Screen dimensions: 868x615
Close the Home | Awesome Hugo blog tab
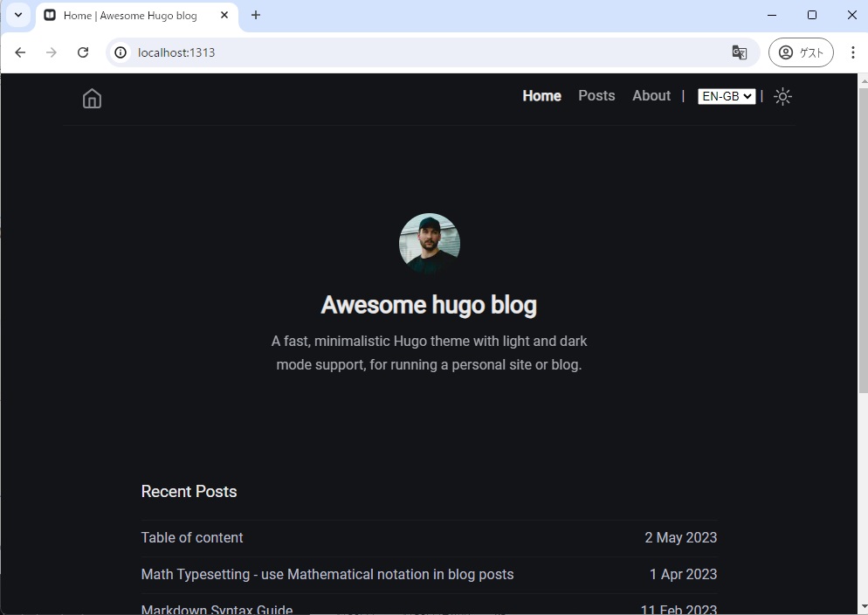(224, 16)
